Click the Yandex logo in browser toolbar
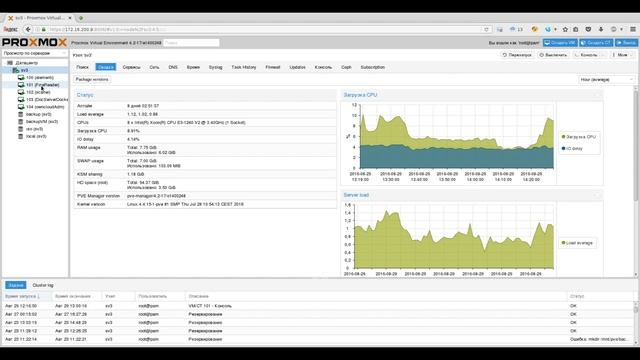Screen dimensions: 640x360 (11, 29)
